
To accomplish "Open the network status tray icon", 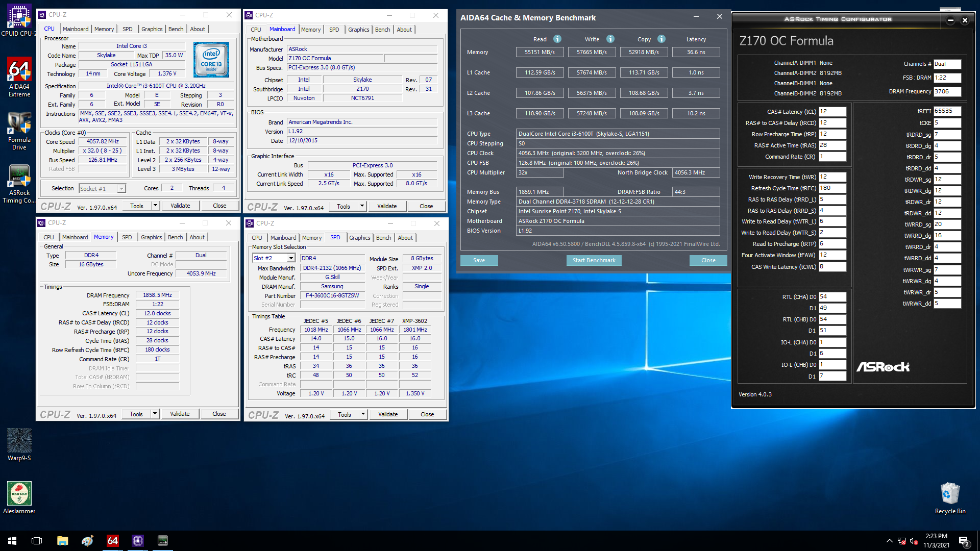I will pyautogui.click(x=902, y=541).
